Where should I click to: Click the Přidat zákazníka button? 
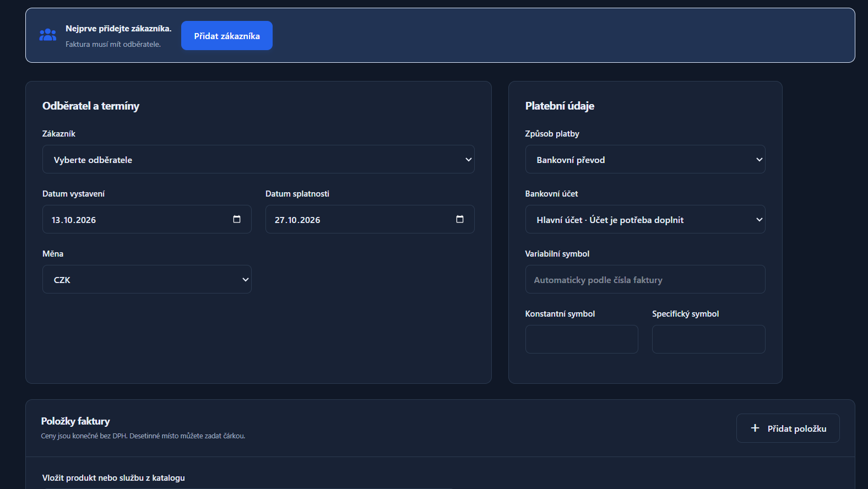pyautogui.click(x=227, y=36)
